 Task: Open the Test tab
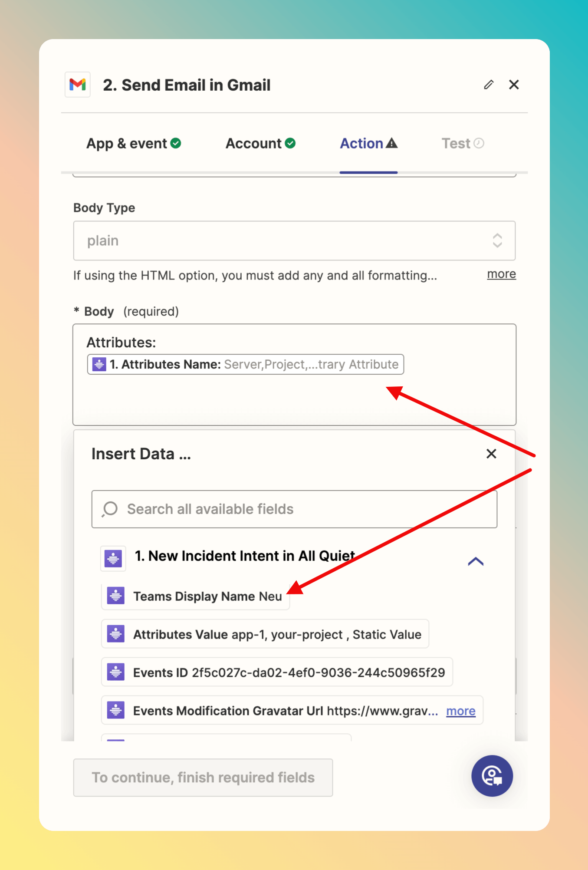(463, 143)
